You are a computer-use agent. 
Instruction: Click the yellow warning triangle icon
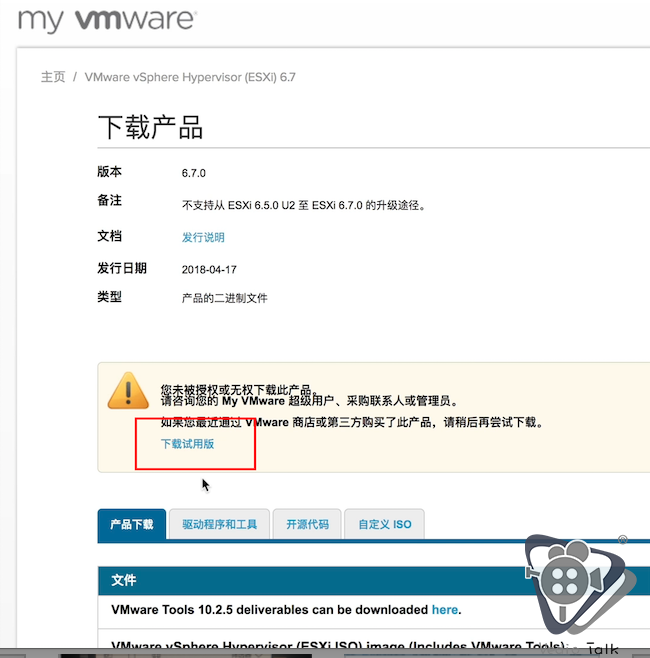click(x=128, y=390)
